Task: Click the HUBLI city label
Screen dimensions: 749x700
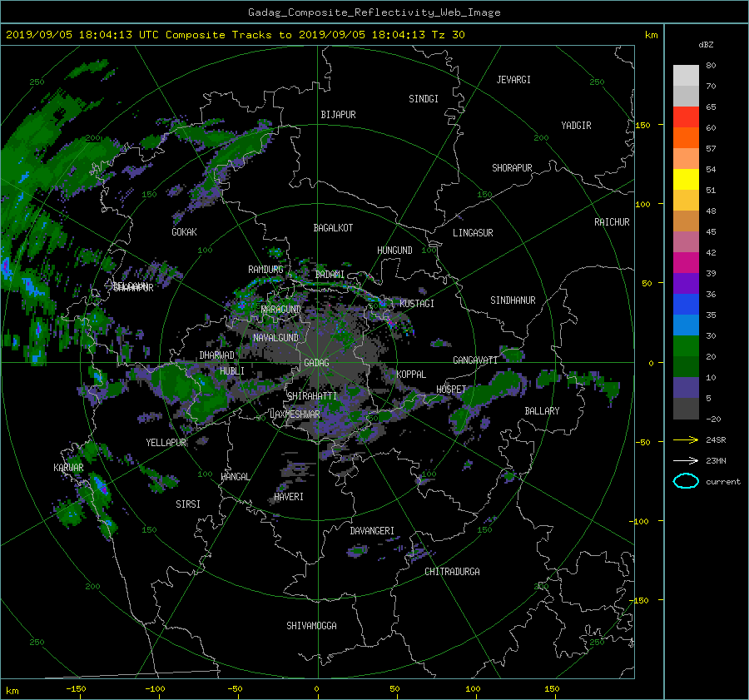Action: (x=232, y=371)
